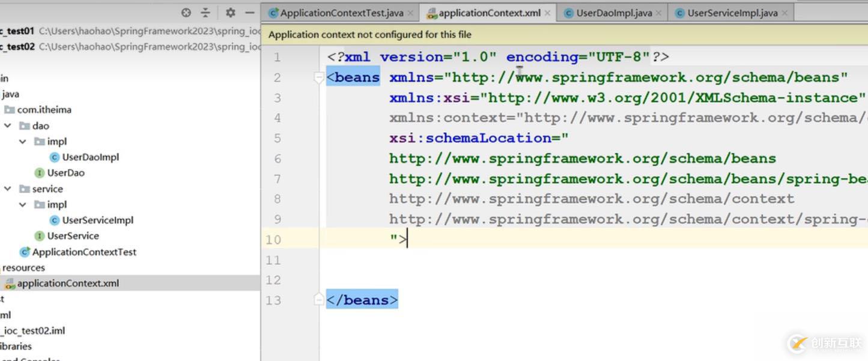The width and height of the screenshot is (868, 361).
Task: Click the locate/scroll-from-source target icon
Action: [x=186, y=13]
